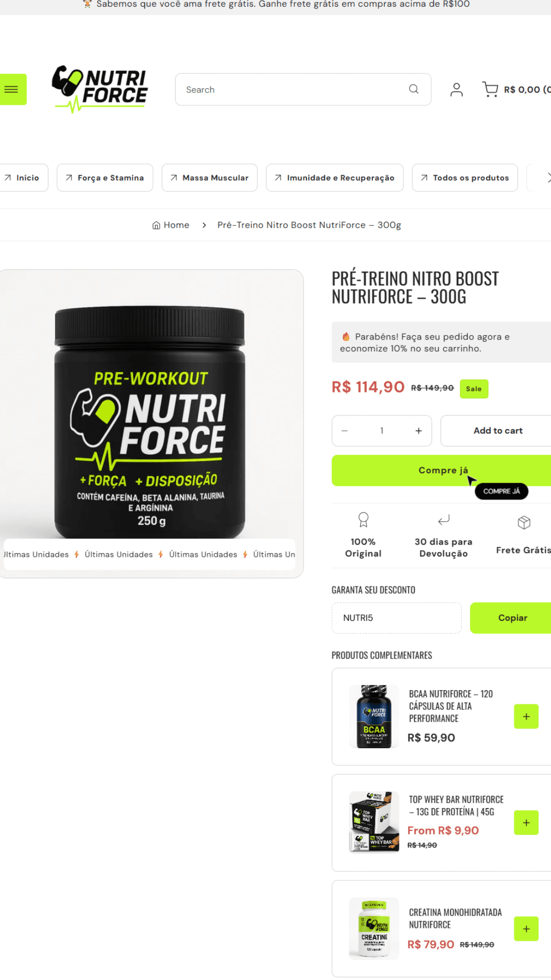The height and width of the screenshot is (980, 551).
Task: Click the search magnifier icon
Action: (414, 89)
